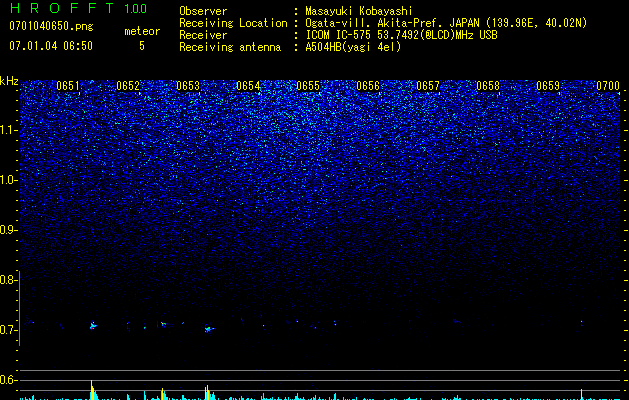Click the ICOM IC-575 receiver text

coord(401,35)
